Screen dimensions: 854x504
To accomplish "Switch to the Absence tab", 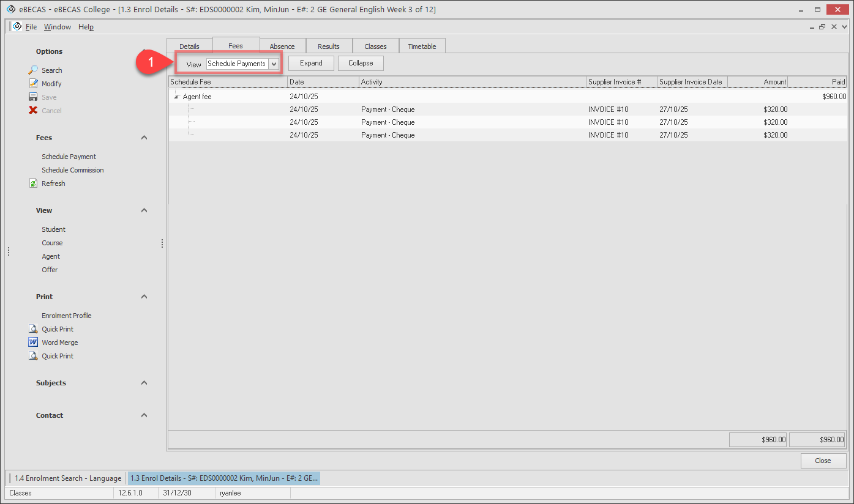I will 282,46.
